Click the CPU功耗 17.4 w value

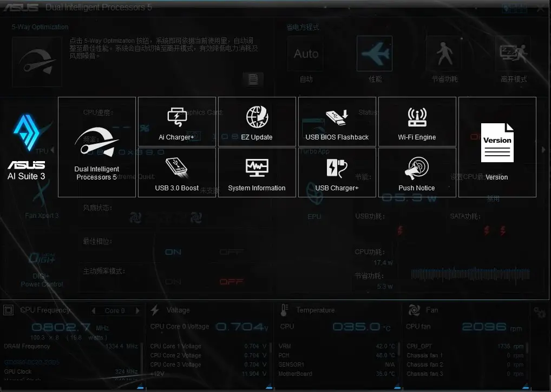pyautogui.click(x=383, y=262)
